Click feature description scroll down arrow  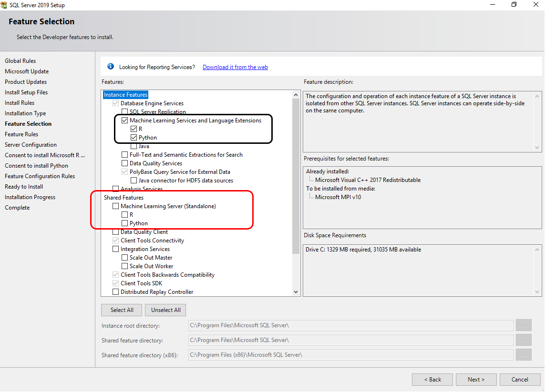point(537,148)
